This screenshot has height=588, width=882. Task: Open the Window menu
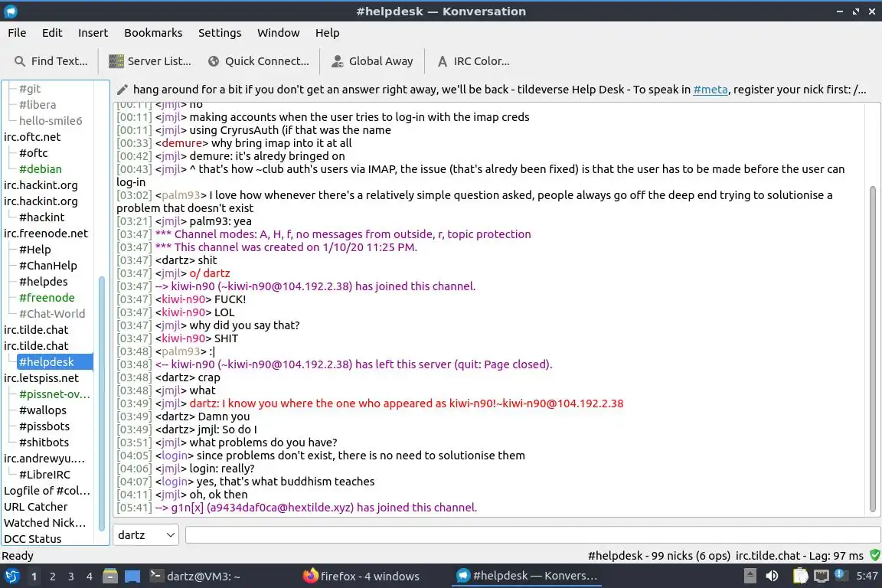click(x=279, y=33)
